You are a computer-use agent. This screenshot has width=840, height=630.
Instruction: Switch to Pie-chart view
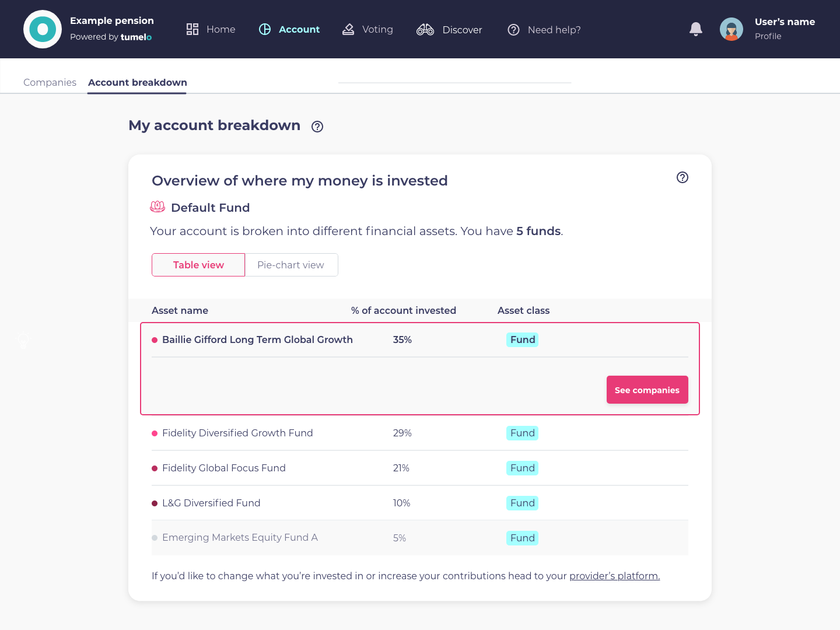pos(291,265)
